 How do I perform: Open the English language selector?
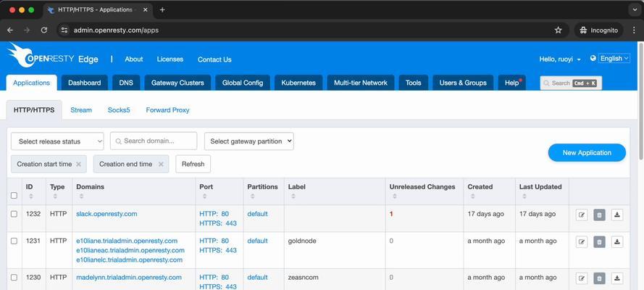coord(614,58)
